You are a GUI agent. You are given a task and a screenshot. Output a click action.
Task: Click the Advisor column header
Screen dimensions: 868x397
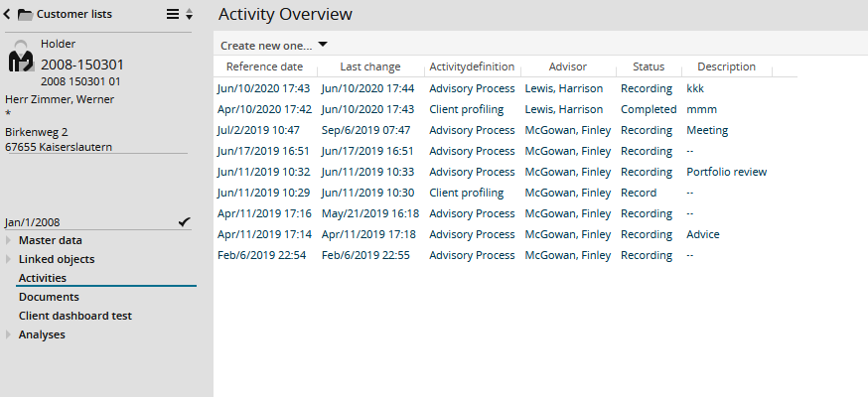[567, 67]
